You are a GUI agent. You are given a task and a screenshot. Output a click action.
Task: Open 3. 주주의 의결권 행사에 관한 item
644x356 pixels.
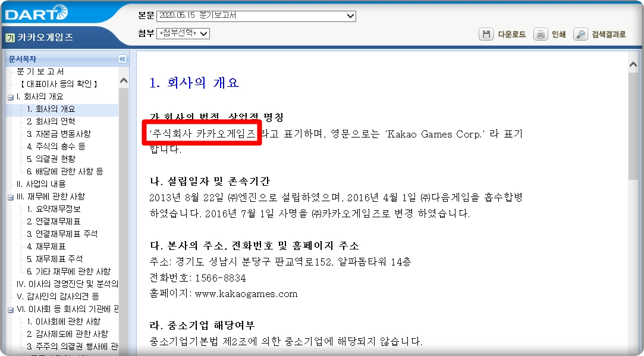click(73, 346)
